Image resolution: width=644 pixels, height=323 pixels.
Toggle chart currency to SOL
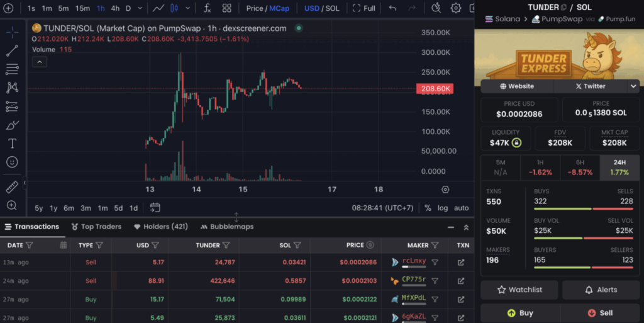tap(333, 8)
